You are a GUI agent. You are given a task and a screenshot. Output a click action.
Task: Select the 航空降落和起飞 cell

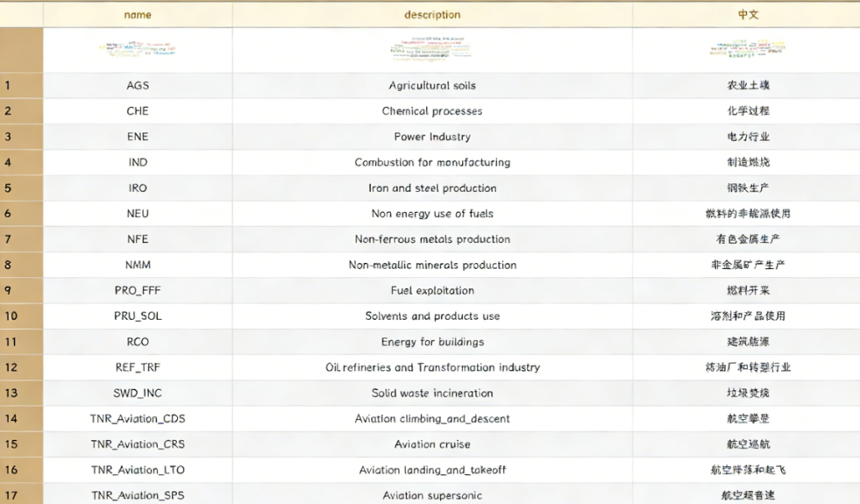click(x=748, y=470)
